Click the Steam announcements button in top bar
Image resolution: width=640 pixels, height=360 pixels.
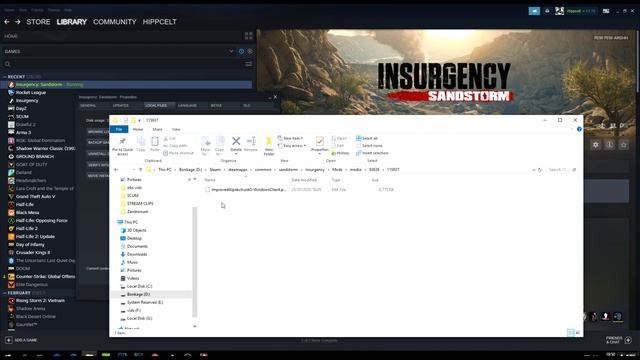click(534, 11)
